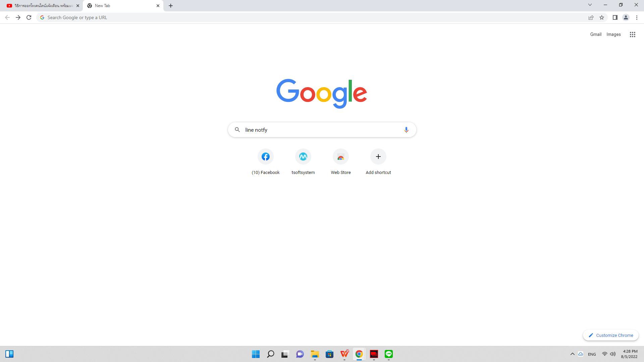Open File Explorer from taskbar

[x=315, y=354]
